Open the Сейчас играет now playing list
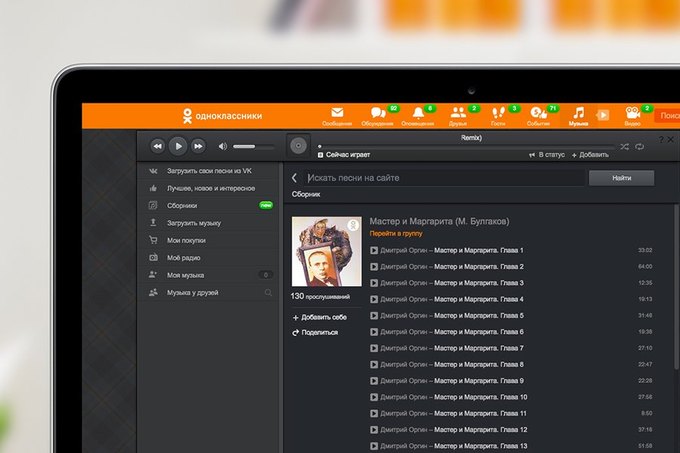680x453 pixels. [x=344, y=155]
